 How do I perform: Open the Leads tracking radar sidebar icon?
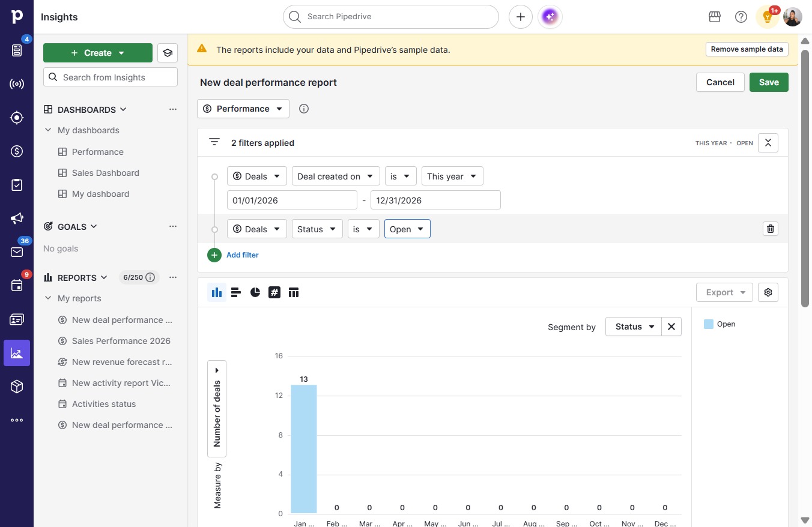(x=17, y=84)
